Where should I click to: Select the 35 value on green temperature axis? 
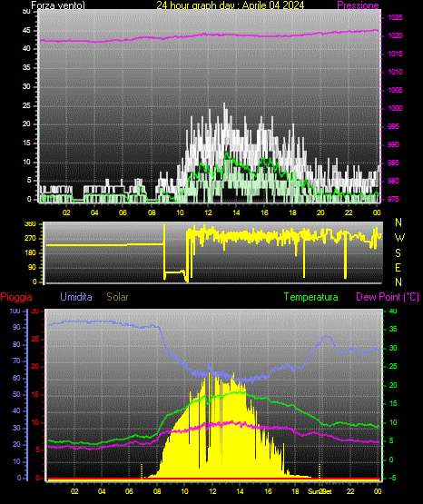[393, 329]
